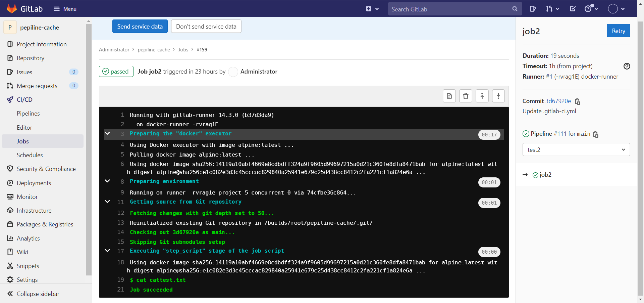Viewport: 644px width, 303px height.
Task: Focus the Search GitLab field
Action: coord(455,9)
